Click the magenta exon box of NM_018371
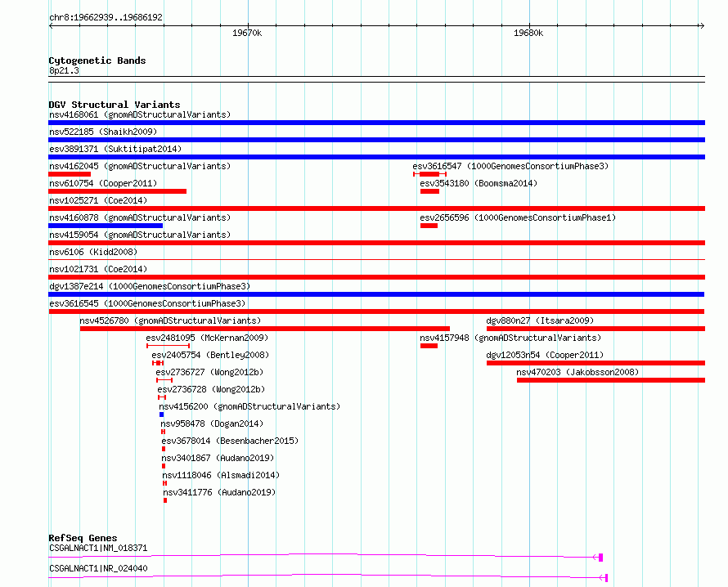The image size is (728, 587). (600, 558)
